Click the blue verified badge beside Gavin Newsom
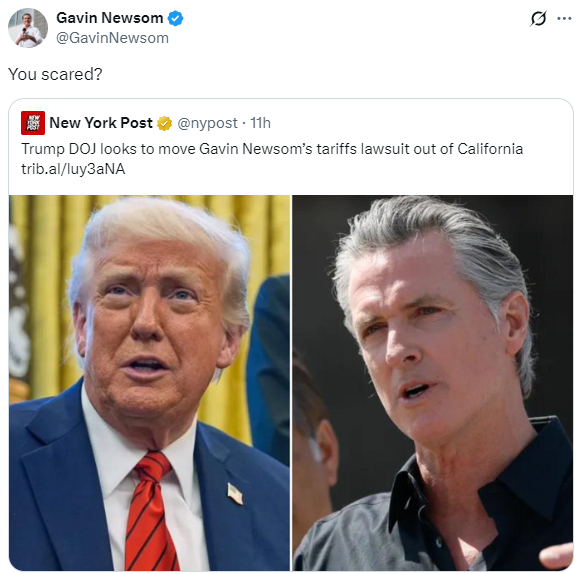Screen dimensions: 587x574 [x=175, y=18]
